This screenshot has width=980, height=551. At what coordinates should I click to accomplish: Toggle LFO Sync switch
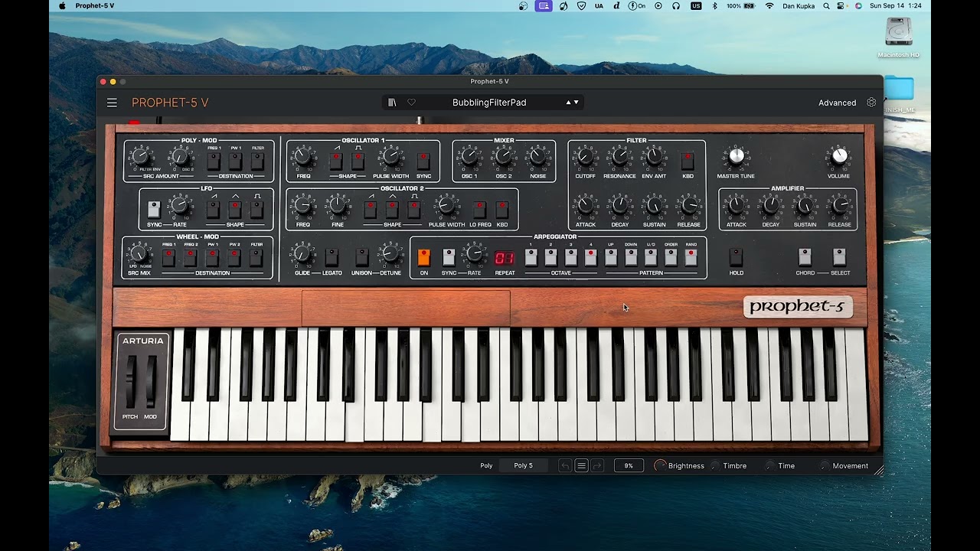(x=155, y=210)
